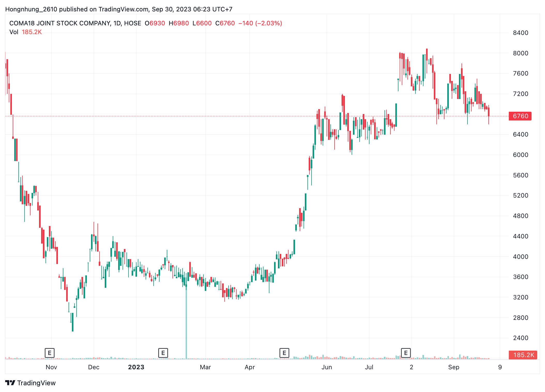The height and width of the screenshot is (392, 545).
Task: Click the Nov time axis label
Action: tap(51, 367)
